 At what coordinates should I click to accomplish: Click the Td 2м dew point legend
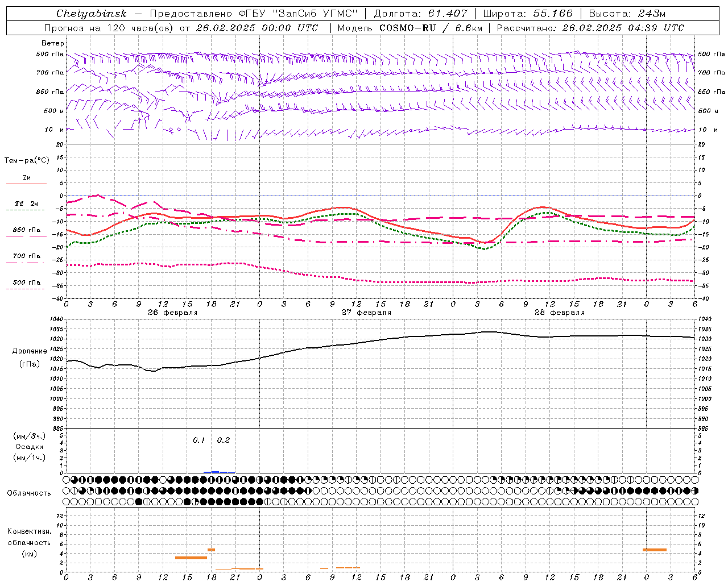26,203
